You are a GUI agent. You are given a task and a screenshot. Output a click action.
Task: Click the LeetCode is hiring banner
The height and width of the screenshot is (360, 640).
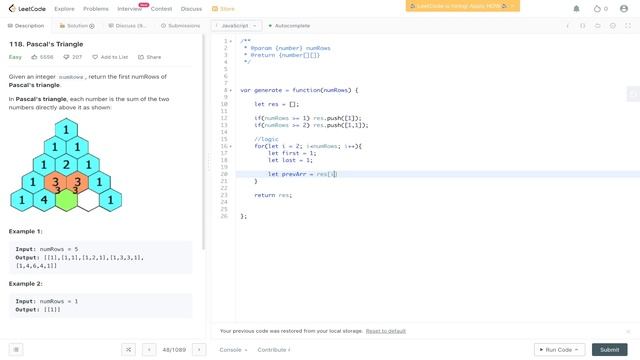pyautogui.click(x=462, y=6)
